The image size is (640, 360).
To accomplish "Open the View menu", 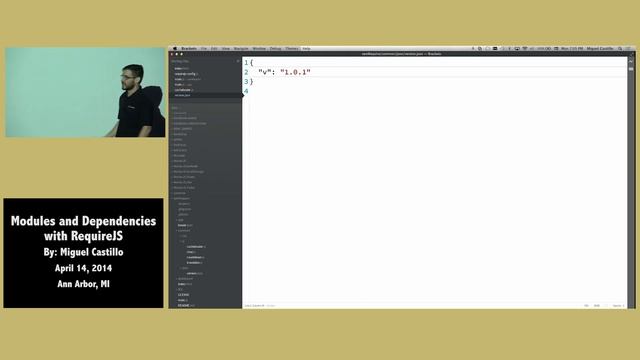I will coord(226,49).
